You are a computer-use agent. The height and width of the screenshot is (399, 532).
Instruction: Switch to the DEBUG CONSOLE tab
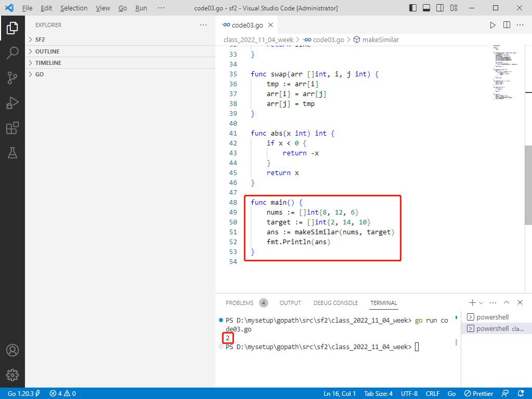[335, 303]
